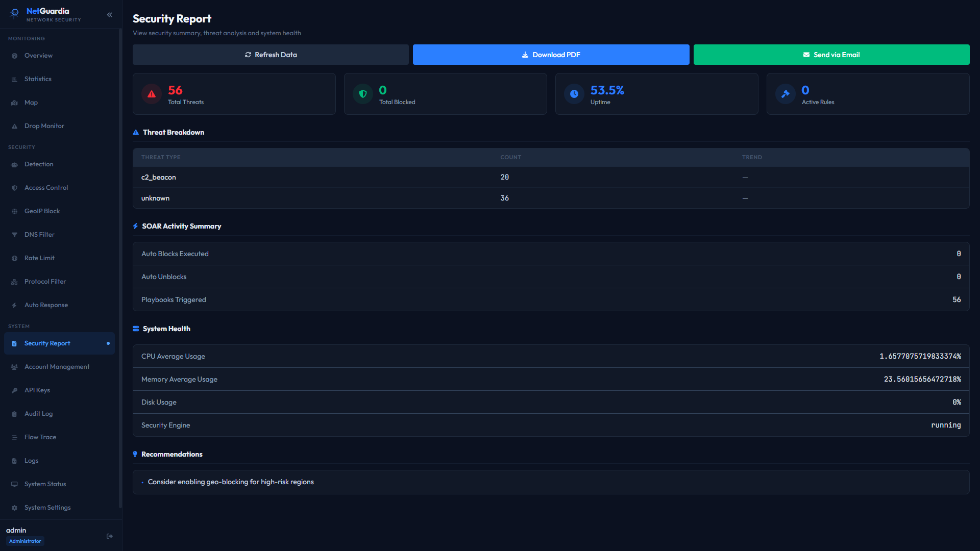Screen dimensions: 980x551
Task: Click the Security Report document icon
Action: click(14, 343)
